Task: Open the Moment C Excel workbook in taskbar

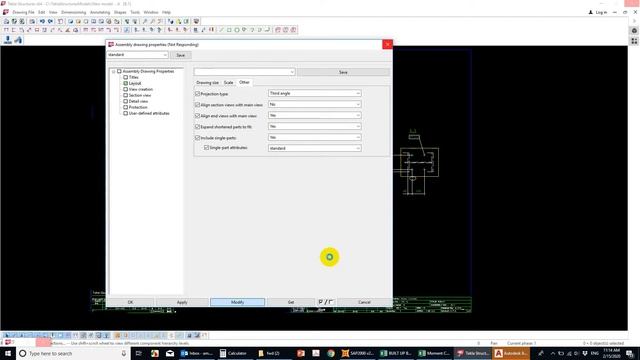Action: tap(434, 353)
